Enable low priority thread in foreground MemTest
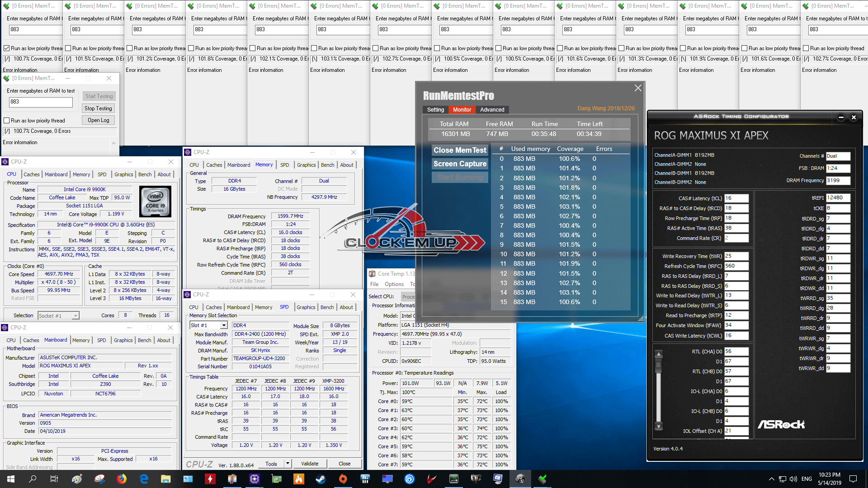This screenshot has height=488, width=868. [7, 121]
